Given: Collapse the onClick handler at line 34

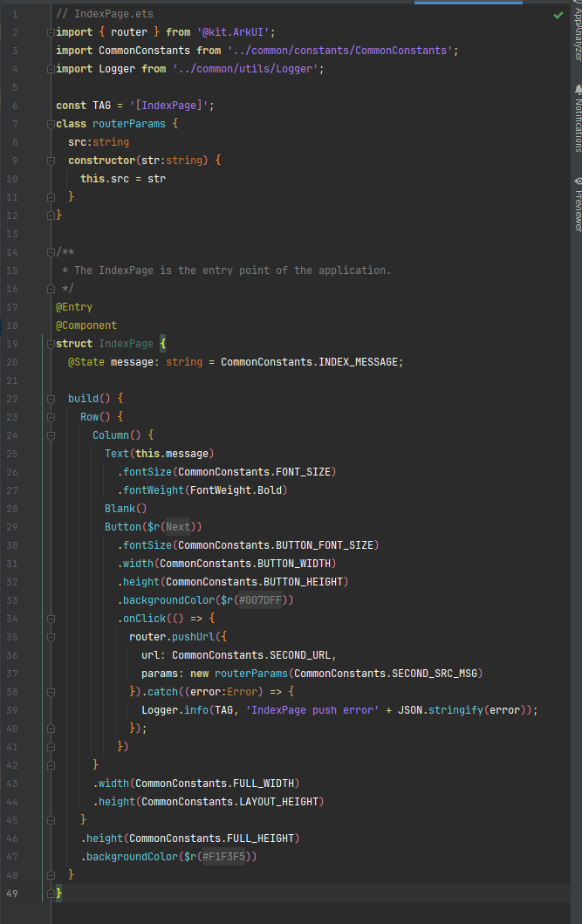Looking at the screenshot, I should (51, 619).
